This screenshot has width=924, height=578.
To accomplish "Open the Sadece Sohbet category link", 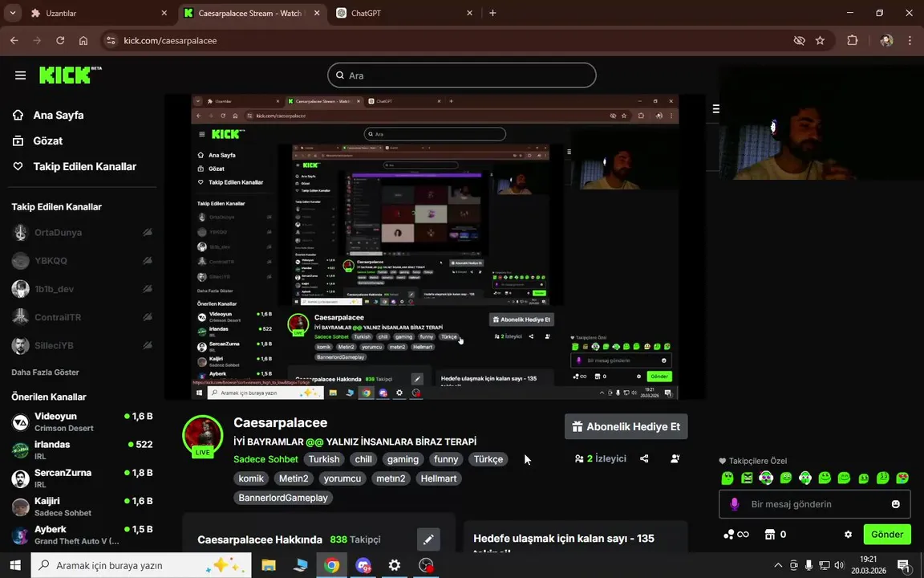I will tap(265, 459).
